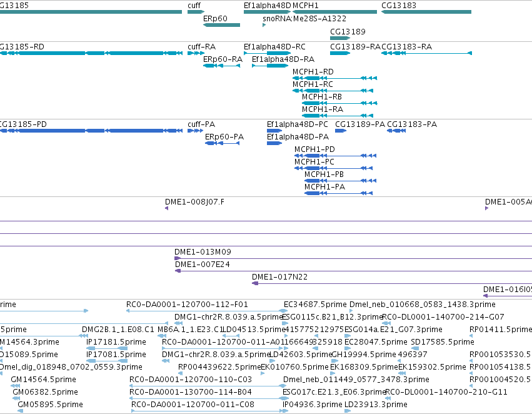
Task: Select the snoRNA:Me28S-A1322 label
Action: pos(304,19)
